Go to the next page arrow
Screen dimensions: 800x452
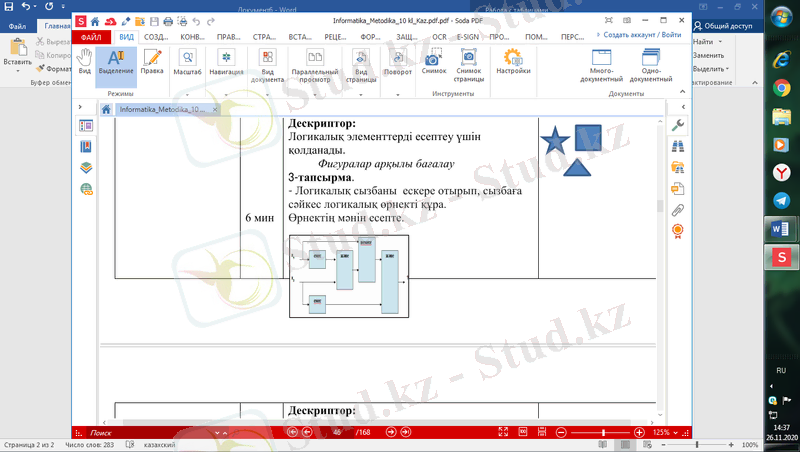391,432
